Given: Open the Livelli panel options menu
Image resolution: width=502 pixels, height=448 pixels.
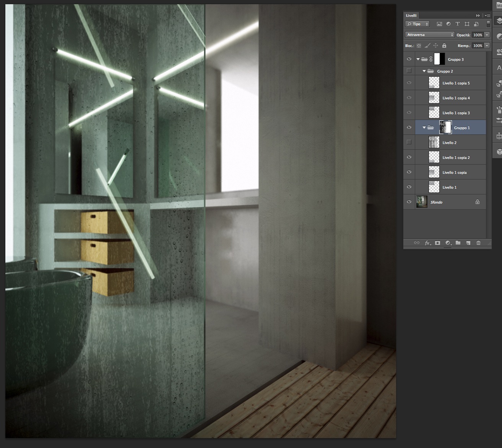Looking at the screenshot, I should [x=487, y=16].
